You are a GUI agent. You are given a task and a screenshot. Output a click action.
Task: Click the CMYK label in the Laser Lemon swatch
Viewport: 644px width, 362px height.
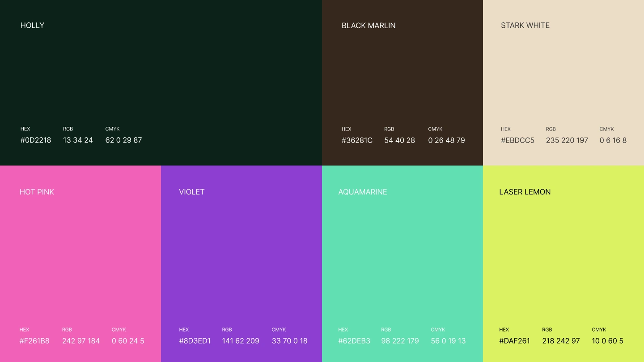click(x=599, y=330)
